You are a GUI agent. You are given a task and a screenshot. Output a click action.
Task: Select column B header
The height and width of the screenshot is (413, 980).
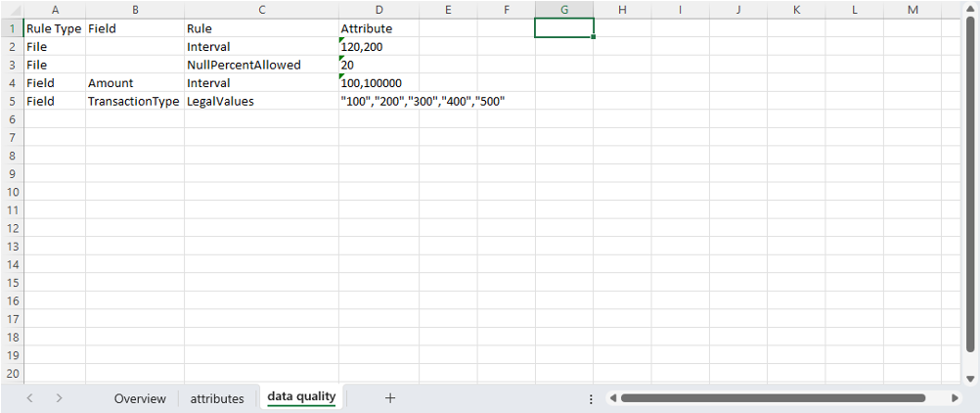tap(135, 10)
